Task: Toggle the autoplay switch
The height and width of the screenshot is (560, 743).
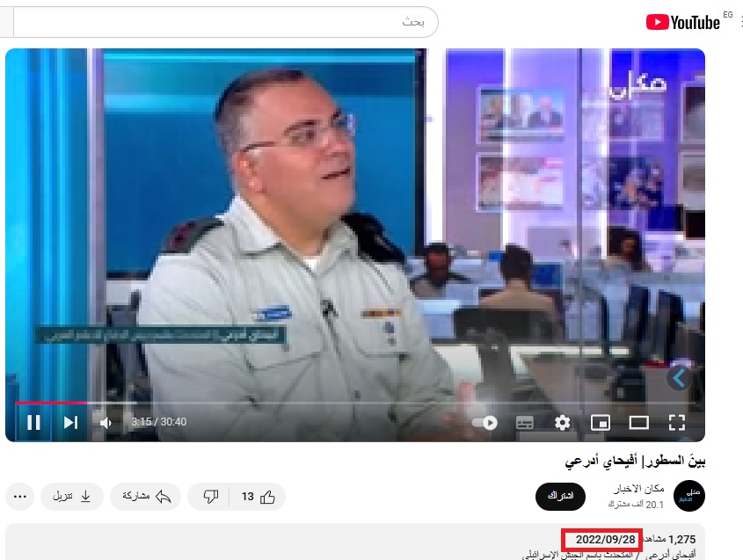Action: click(x=484, y=422)
